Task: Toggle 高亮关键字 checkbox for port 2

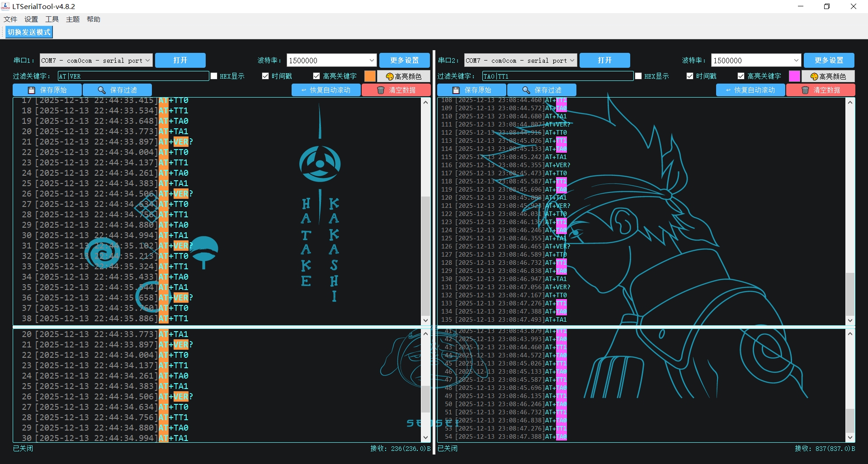Action: [x=741, y=76]
